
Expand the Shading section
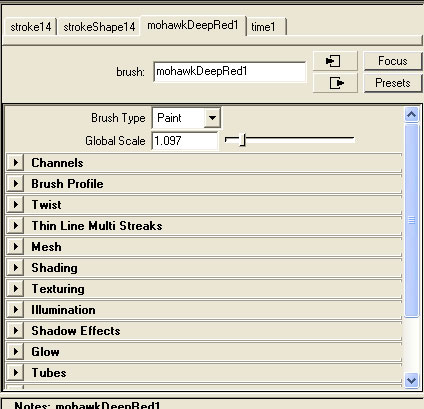pos(15,268)
